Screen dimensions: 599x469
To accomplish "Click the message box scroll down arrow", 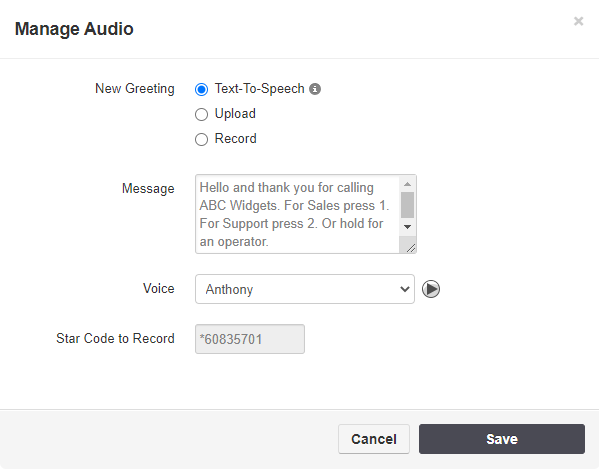I will point(408,227).
